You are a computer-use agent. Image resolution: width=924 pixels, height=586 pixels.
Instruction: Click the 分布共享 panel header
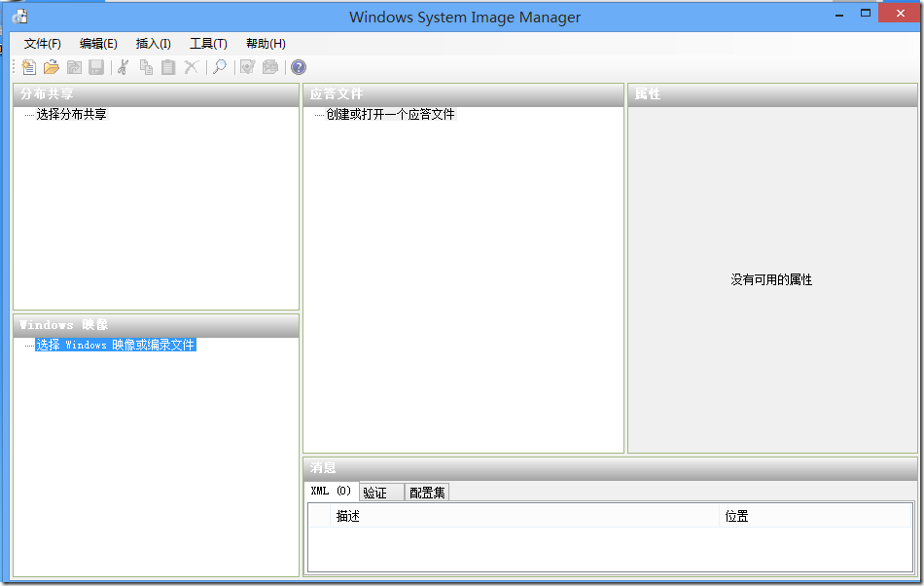[x=157, y=94]
